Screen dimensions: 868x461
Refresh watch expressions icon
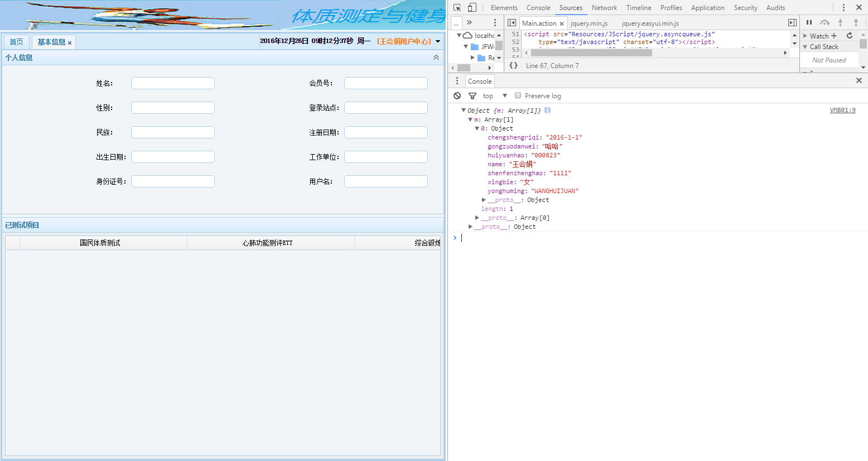point(850,36)
